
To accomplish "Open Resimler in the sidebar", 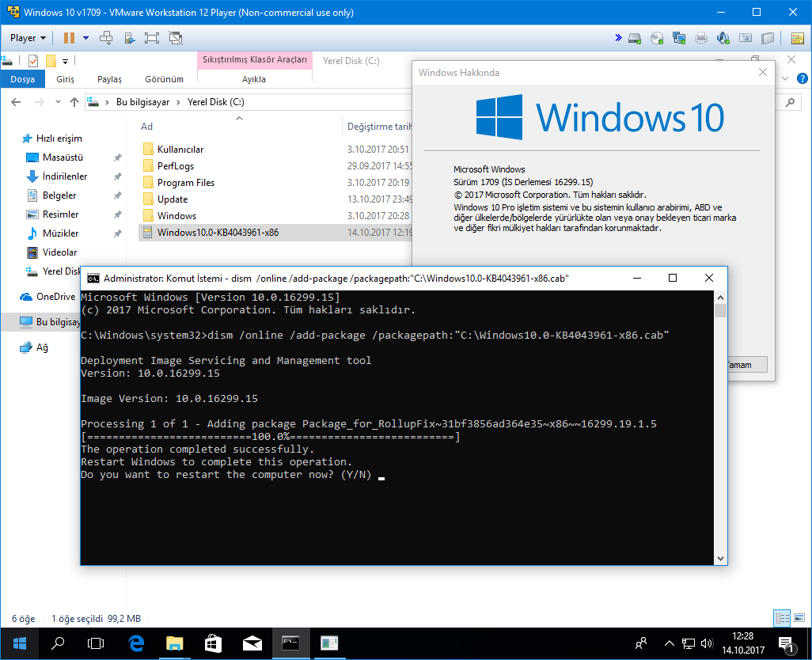I will 60,214.
